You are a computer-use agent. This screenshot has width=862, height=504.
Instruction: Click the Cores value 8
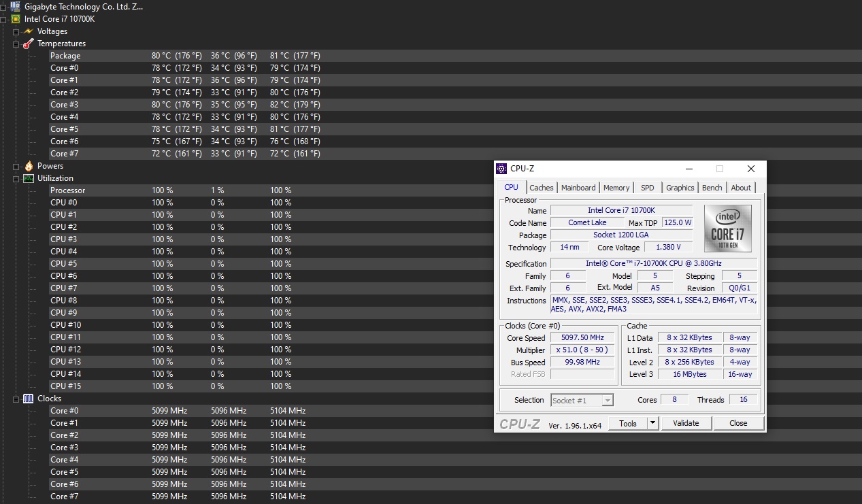[x=675, y=400]
